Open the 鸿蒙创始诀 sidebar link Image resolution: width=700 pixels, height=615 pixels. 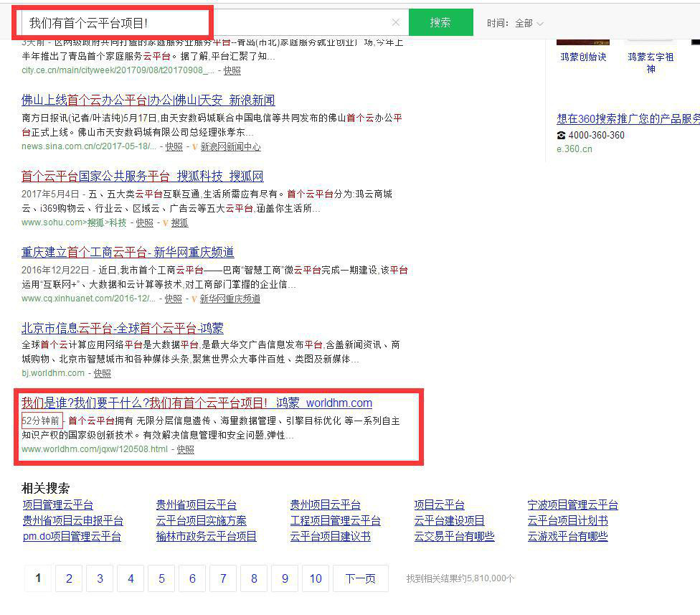(x=583, y=57)
